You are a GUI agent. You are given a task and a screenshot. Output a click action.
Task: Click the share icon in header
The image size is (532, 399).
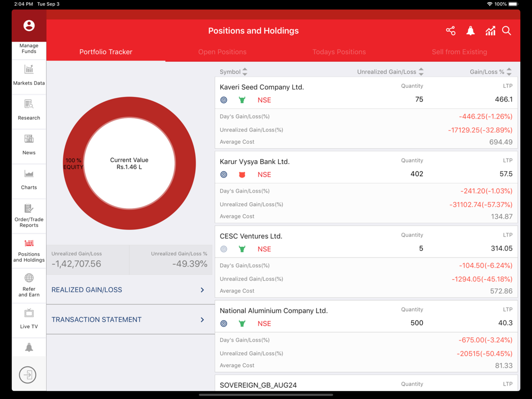[451, 31]
